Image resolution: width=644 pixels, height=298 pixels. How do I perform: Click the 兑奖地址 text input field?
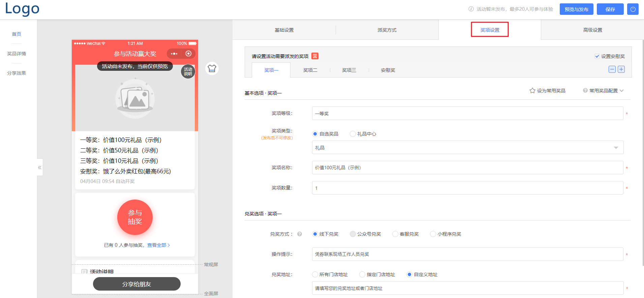click(x=468, y=288)
